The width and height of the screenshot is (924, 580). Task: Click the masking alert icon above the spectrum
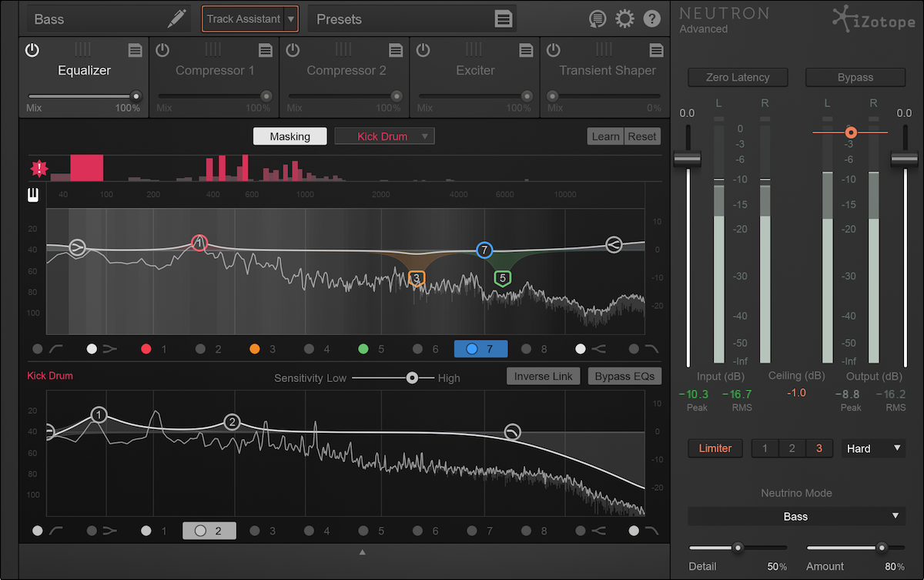[x=38, y=168]
